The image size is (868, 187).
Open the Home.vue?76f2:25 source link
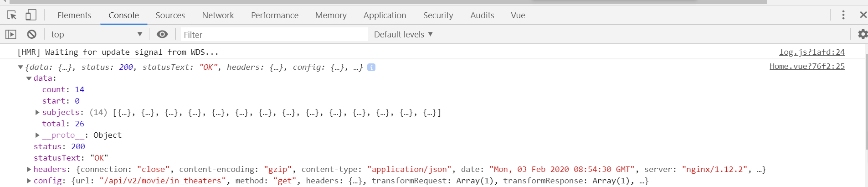coord(807,66)
